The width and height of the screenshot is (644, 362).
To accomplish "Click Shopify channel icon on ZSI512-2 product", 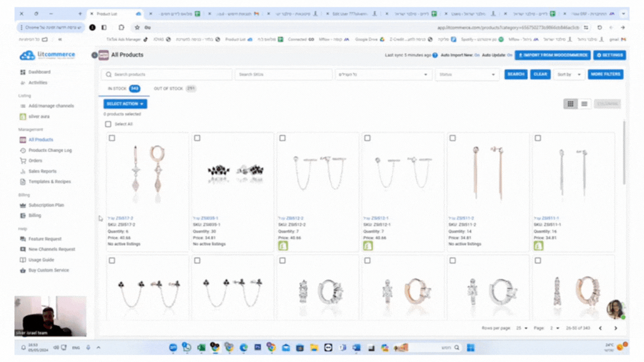I will pos(282,246).
